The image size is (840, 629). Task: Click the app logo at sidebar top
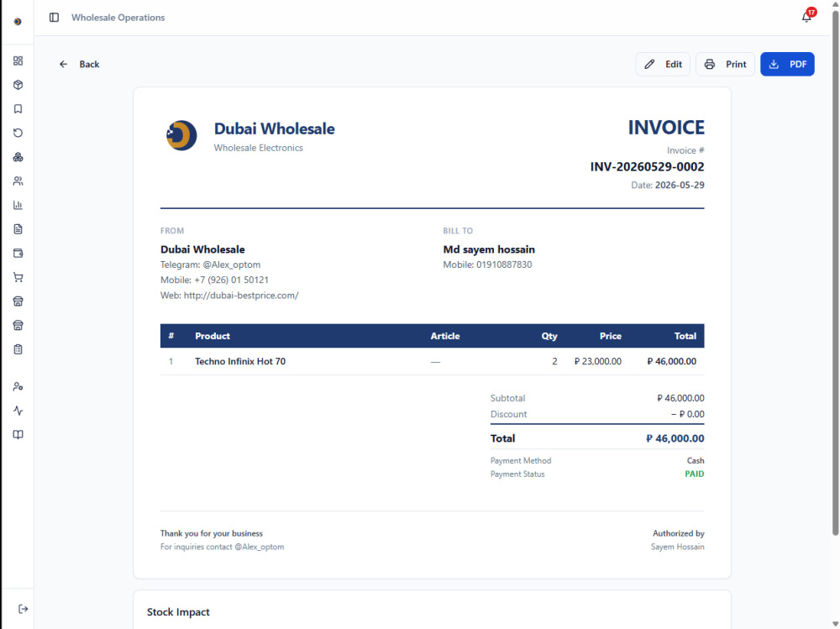pos(18,22)
